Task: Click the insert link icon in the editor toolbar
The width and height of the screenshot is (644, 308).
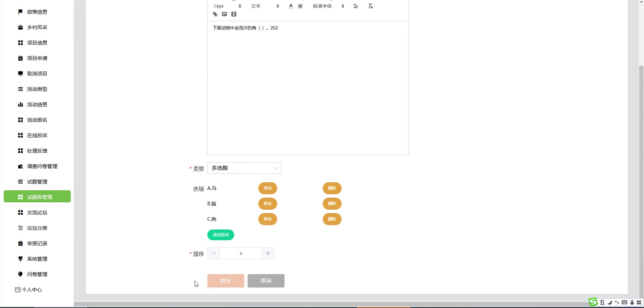Action: click(x=215, y=14)
